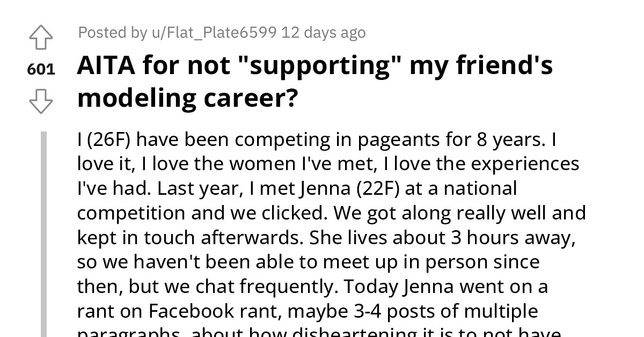Click the vote score showing 601

[x=40, y=69]
